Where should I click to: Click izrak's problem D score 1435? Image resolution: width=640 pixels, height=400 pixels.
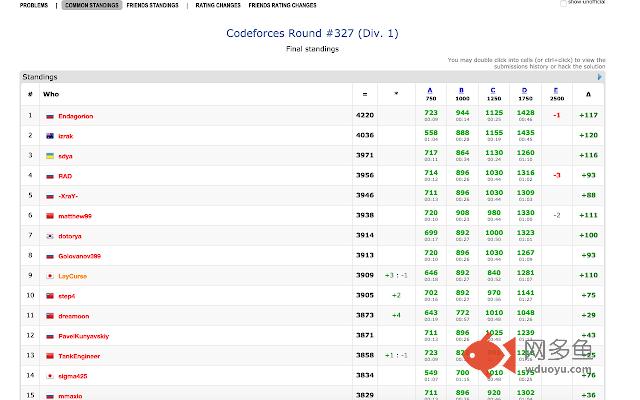click(x=525, y=133)
